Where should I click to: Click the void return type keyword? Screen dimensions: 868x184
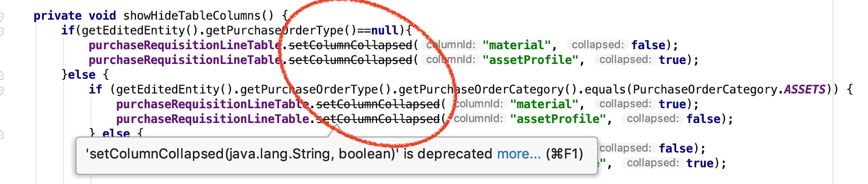tap(102, 16)
